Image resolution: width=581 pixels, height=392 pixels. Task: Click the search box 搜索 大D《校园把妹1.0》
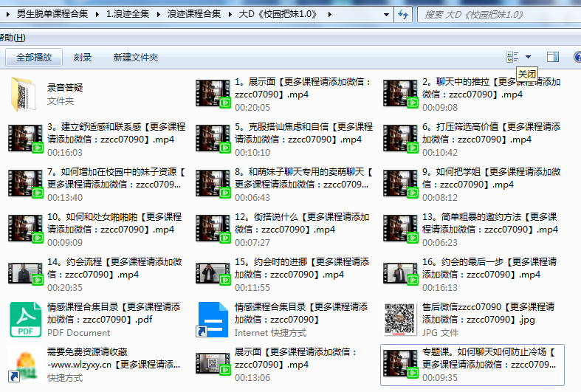(499, 15)
